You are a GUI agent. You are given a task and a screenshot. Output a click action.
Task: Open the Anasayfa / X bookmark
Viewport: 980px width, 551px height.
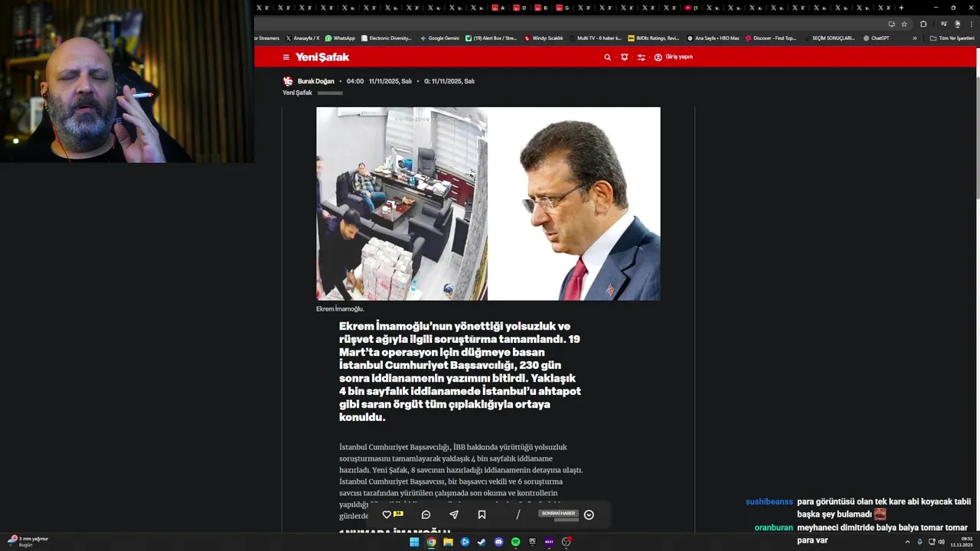pos(302,38)
